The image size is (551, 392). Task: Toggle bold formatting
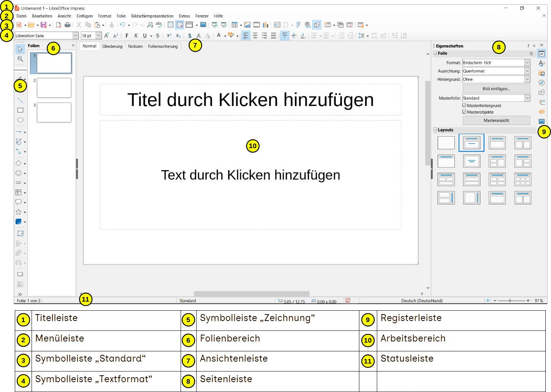127,36
